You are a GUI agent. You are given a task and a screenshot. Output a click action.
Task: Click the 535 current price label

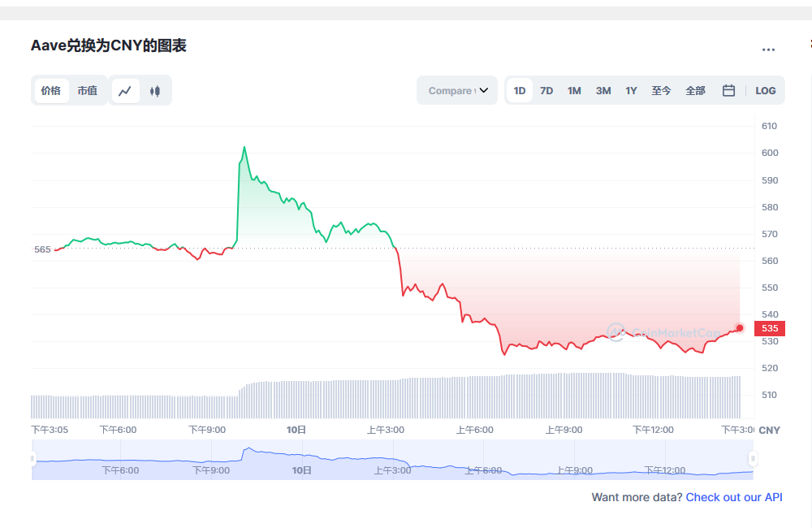770,328
